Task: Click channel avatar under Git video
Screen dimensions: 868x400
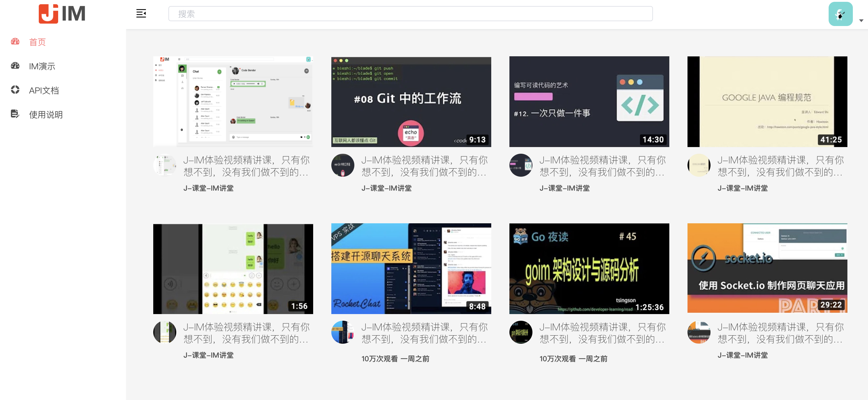Action: click(343, 165)
